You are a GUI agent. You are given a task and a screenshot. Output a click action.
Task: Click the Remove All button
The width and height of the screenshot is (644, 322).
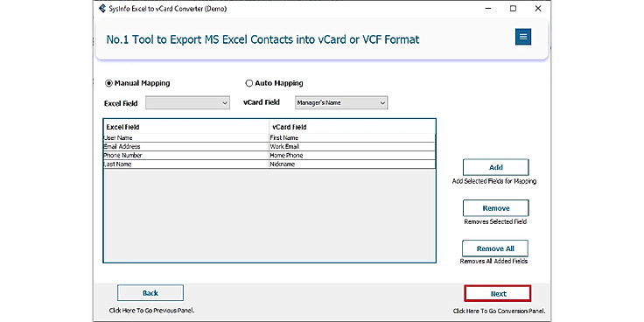click(x=495, y=248)
